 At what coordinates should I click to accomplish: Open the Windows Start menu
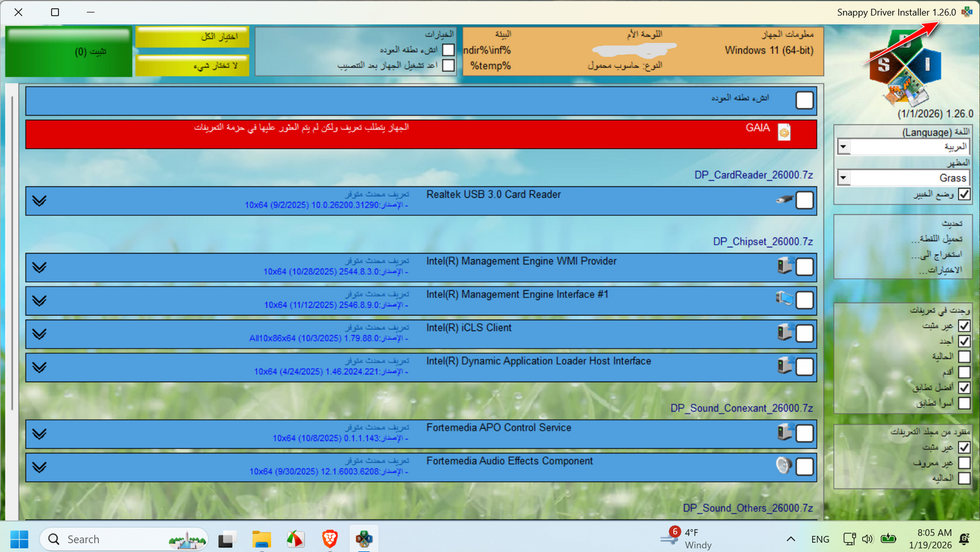tap(19, 539)
